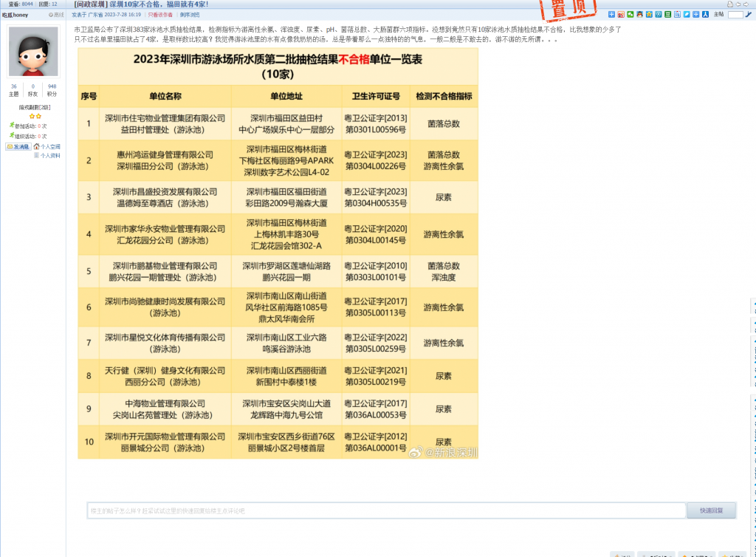Viewport: 756px width, 557px height.
Task: Open the author's 个人空间 page
Action: coord(50,147)
